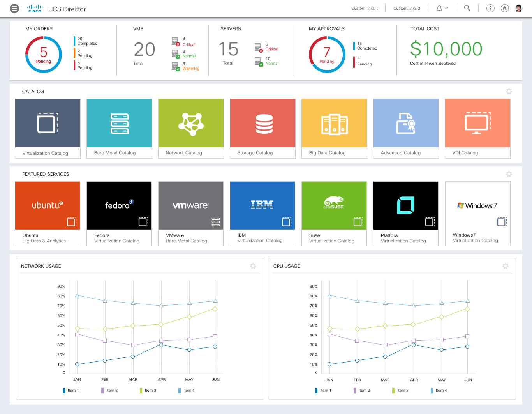Click the Bare Metal Catalog label under VMware

pos(187,241)
